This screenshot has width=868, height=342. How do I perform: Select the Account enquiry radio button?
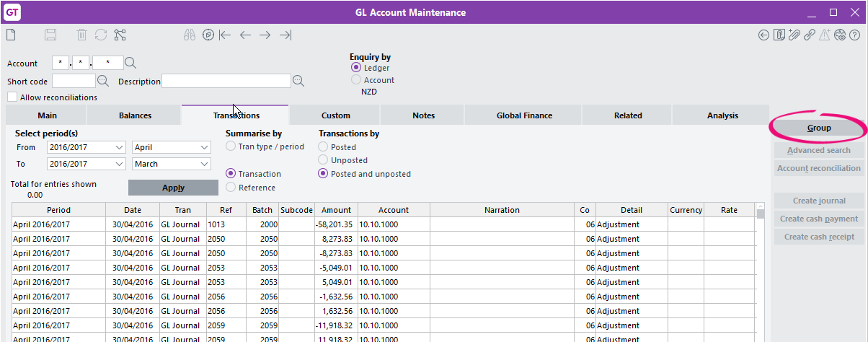356,80
